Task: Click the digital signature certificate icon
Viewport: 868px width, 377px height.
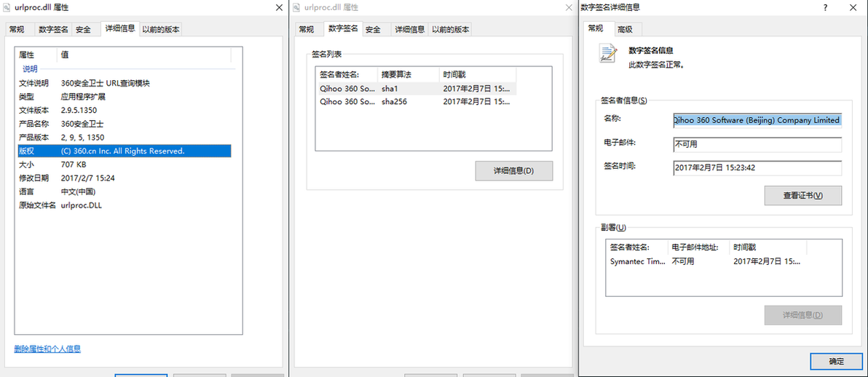Action: click(608, 54)
